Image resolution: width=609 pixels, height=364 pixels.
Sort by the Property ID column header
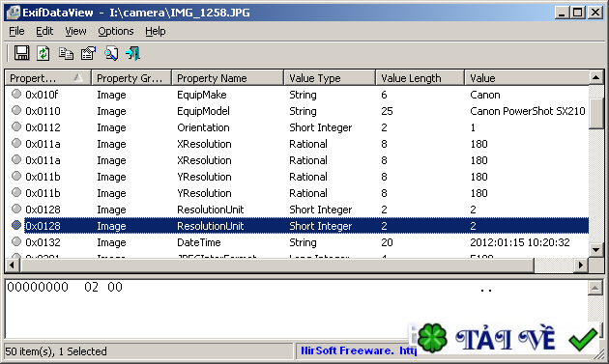pos(47,78)
